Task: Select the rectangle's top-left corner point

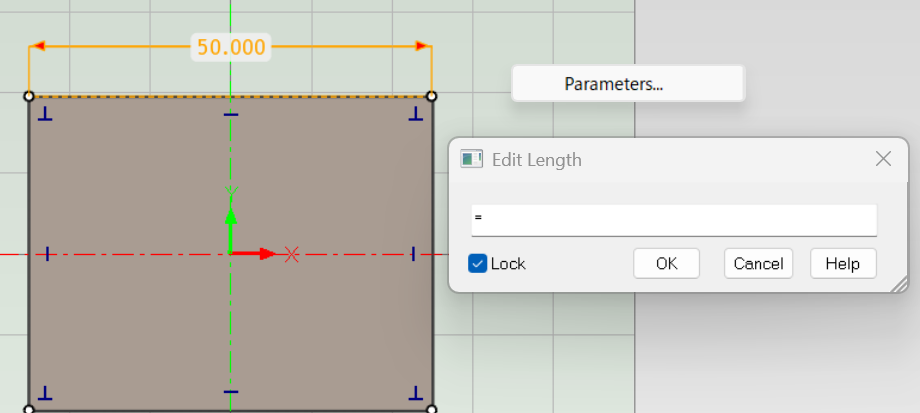Action: pyautogui.click(x=29, y=96)
